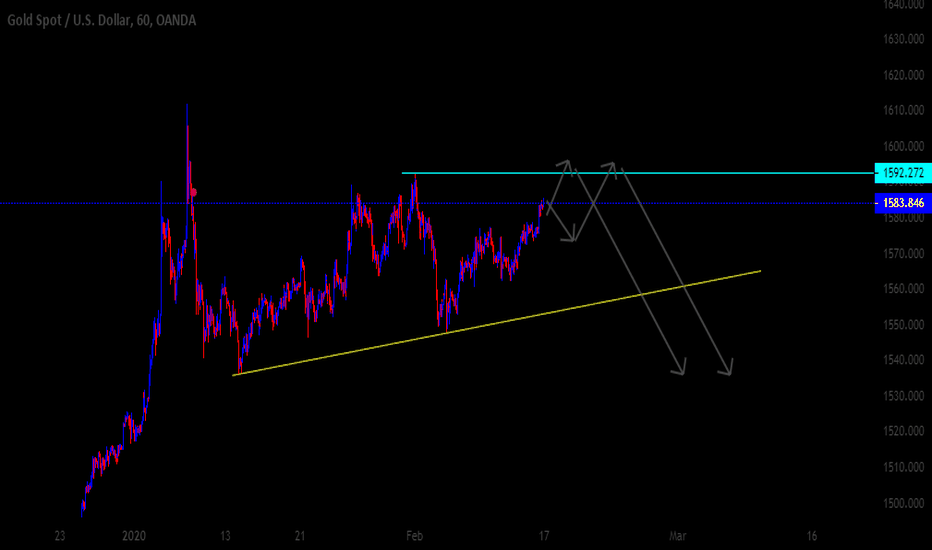
Task: Click the red dot marker near the spike
Action: pos(193,192)
